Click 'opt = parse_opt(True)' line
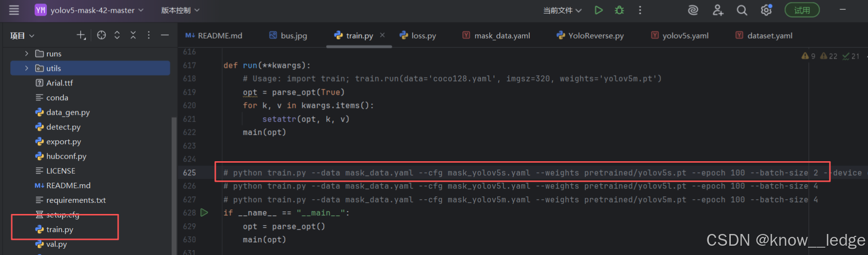This screenshot has width=868, height=255. click(x=293, y=92)
